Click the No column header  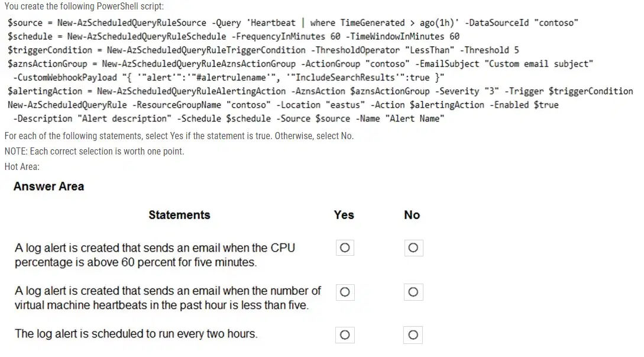pyautogui.click(x=412, y=215)
